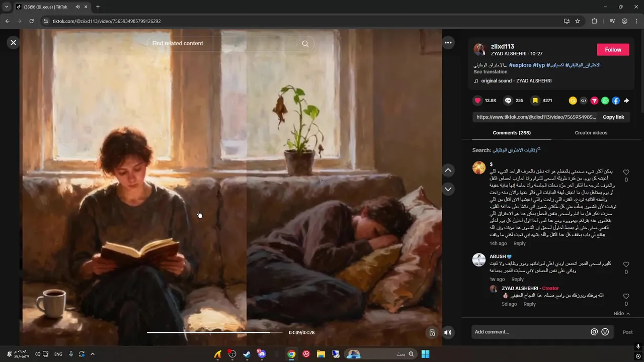Open ziixd113 profile avatar

coord(479,49)
